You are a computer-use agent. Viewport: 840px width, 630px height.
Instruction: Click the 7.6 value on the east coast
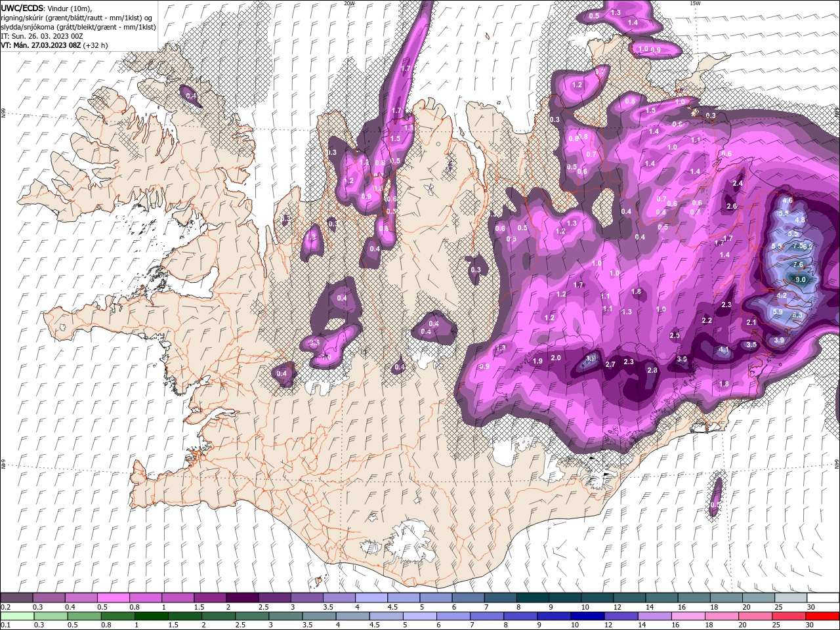(x=798, y=264)
